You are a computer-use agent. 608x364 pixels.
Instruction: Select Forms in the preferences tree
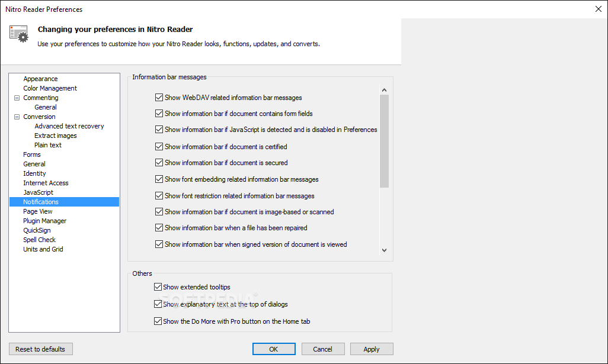(x=32, y=154)
